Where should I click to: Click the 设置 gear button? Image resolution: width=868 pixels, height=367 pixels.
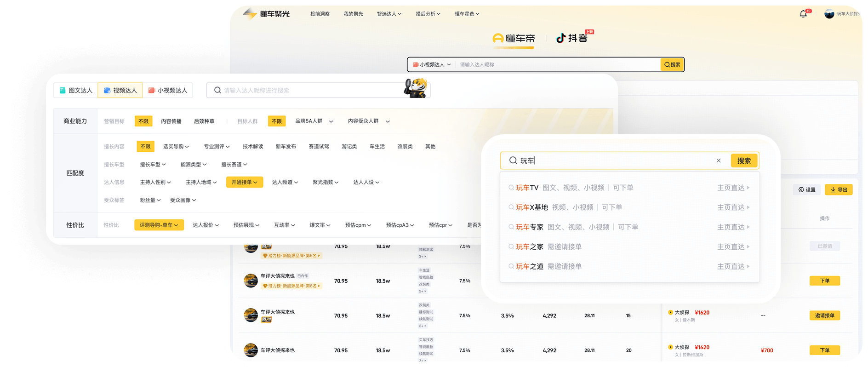(x=807, y=189)
